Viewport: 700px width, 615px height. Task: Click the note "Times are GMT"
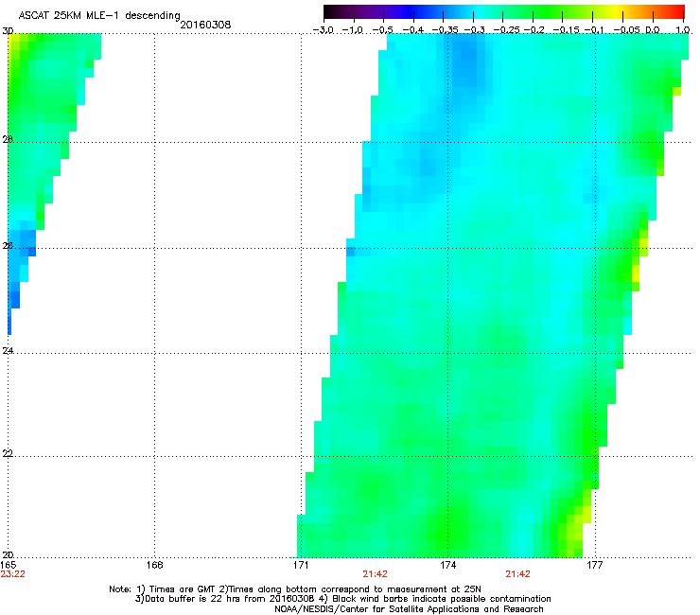tap(183, 589)
